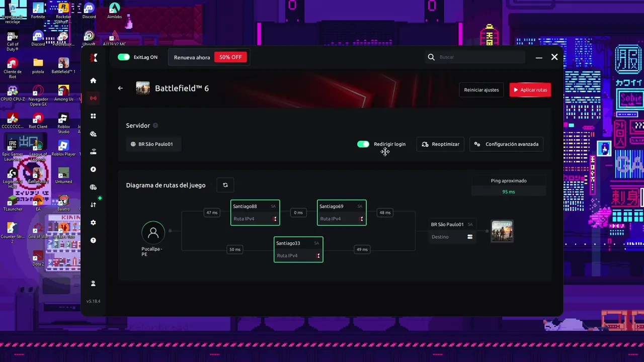Click the 47 ms latency label

point(212,213)
